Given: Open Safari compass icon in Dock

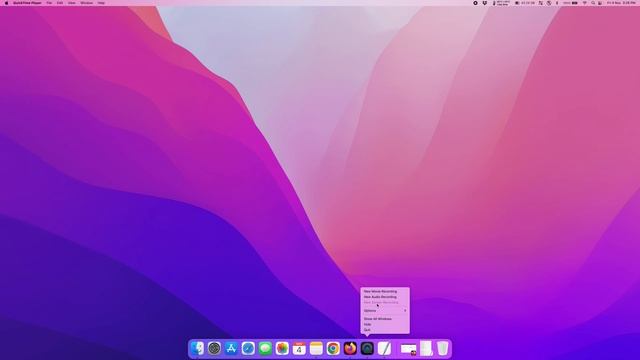Looking at the screenshot, I should (x=248, y=348).
